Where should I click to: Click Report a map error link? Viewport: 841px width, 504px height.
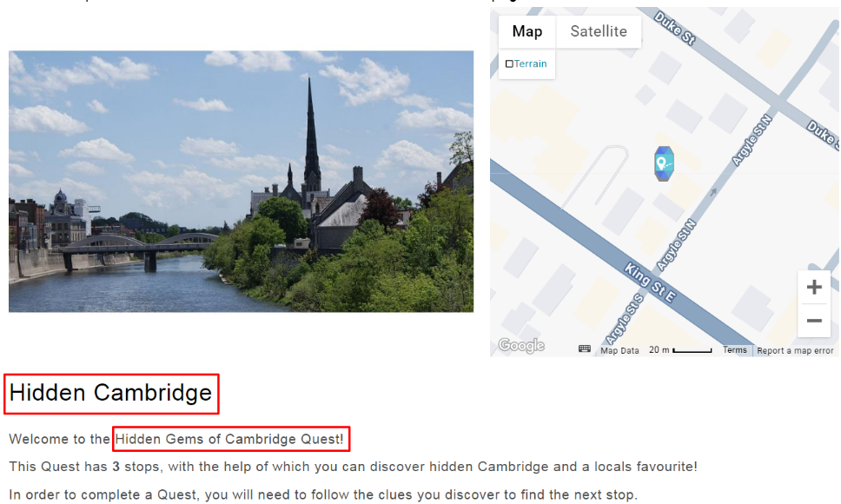795,351
